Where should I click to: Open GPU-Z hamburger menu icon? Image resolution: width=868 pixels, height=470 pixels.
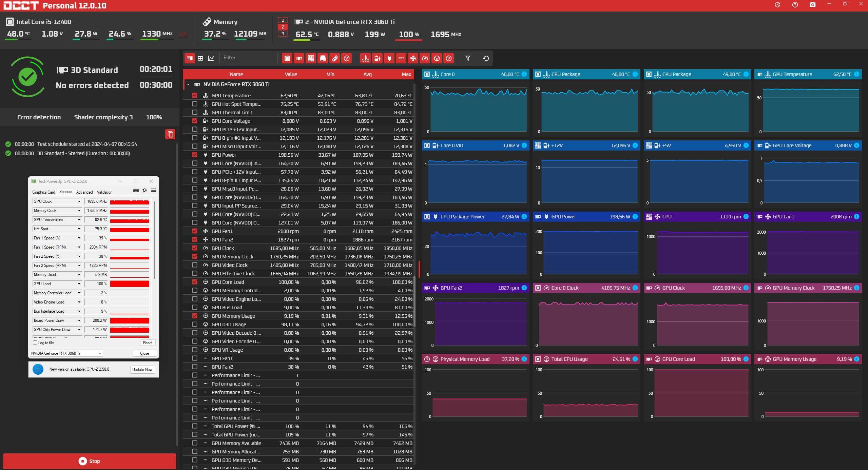point(153,190)
